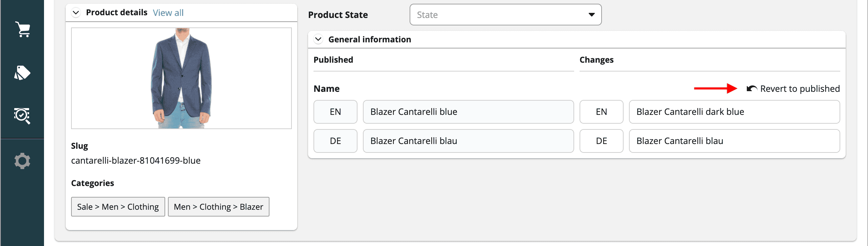The height and width of the screenshot is (246, 868).
Task: Open the search review sidebar icon
Action: point(22,116)
